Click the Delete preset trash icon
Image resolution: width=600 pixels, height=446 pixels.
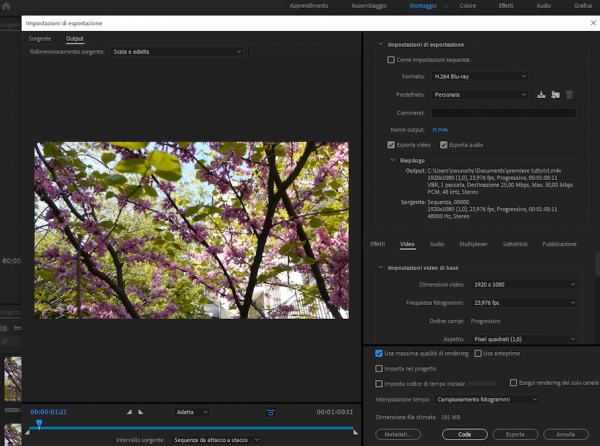coord(569,94)
